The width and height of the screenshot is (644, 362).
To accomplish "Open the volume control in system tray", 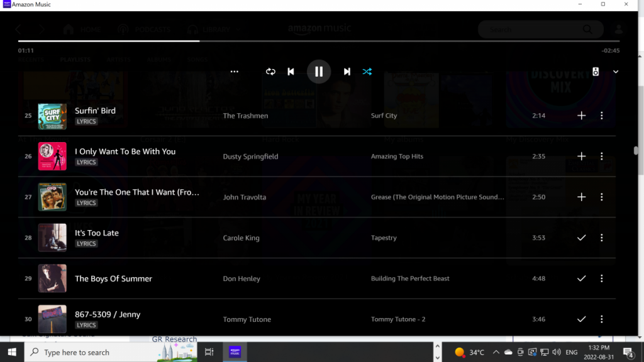I will 557,352.
